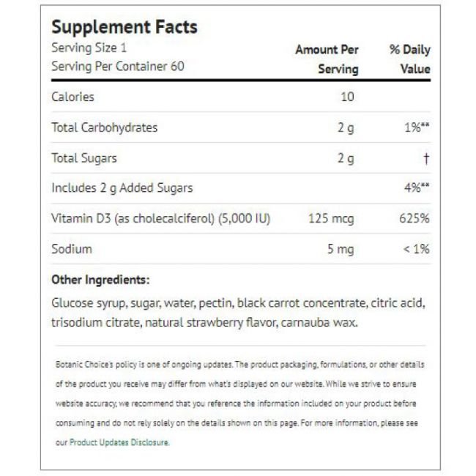Select the Vitamin D3 (as cholecalciferol) label
The height and width of the screenshot is (476, 476).
[x=161, y=218]
